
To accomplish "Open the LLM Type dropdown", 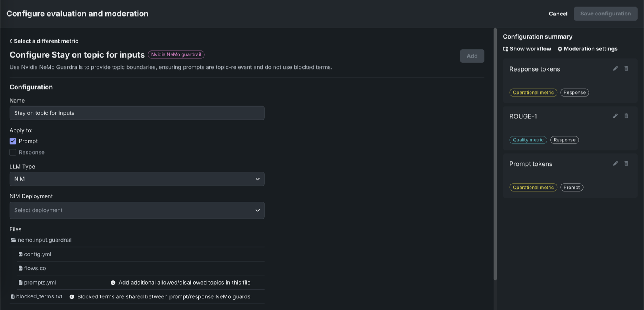I will pos(137,179).
